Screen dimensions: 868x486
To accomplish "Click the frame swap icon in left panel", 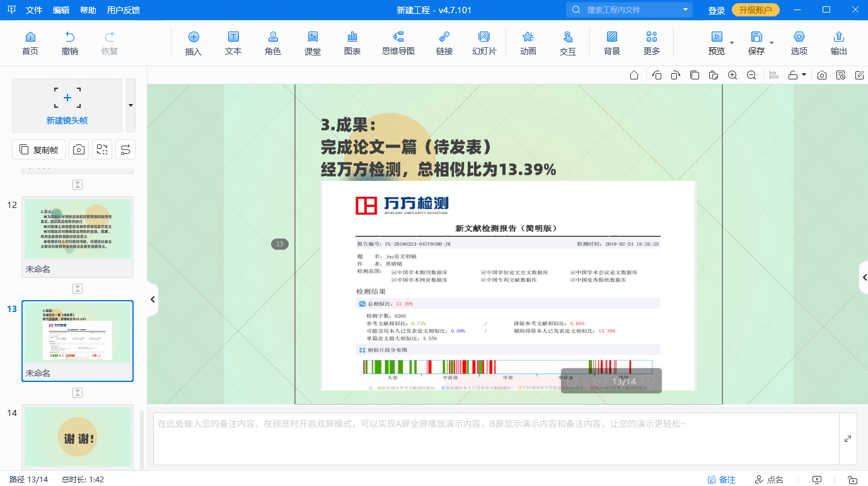I will point(102,149).
